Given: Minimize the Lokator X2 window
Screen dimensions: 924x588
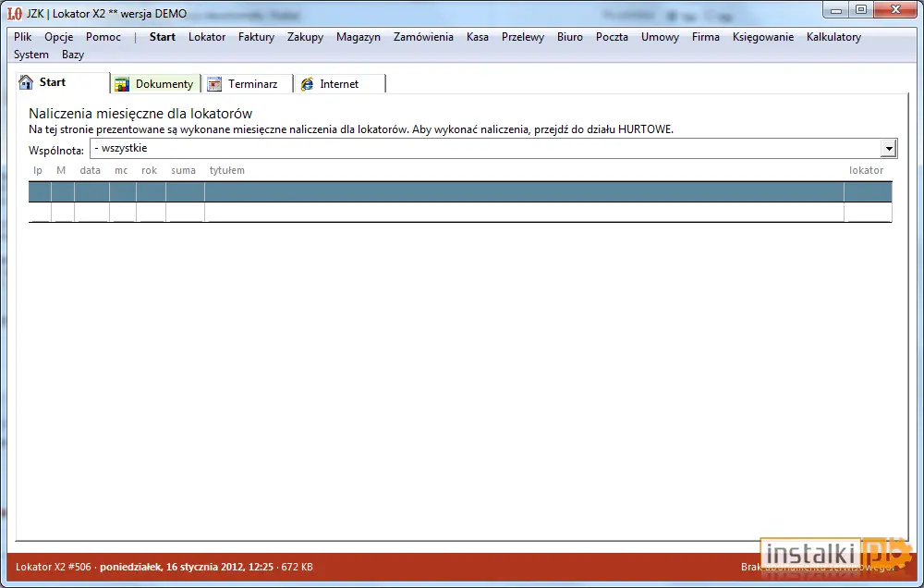Looking at the screenshot, I should click(835, 10).
